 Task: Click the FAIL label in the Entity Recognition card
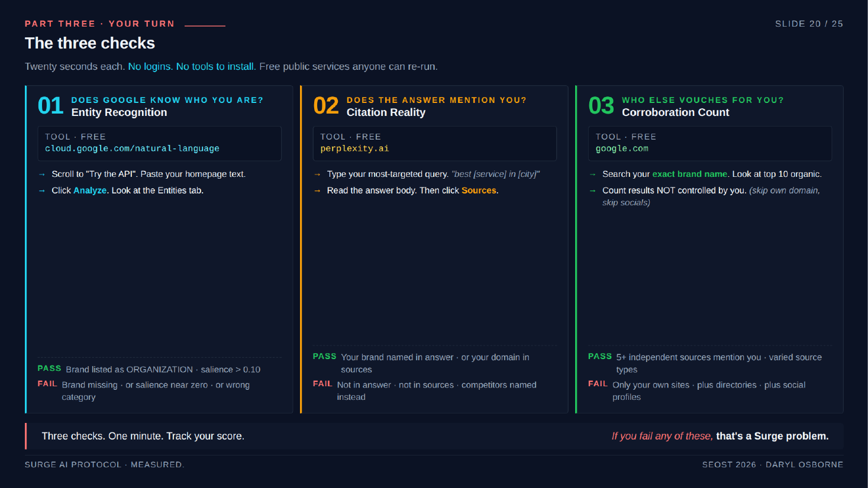tap(47, 384)
